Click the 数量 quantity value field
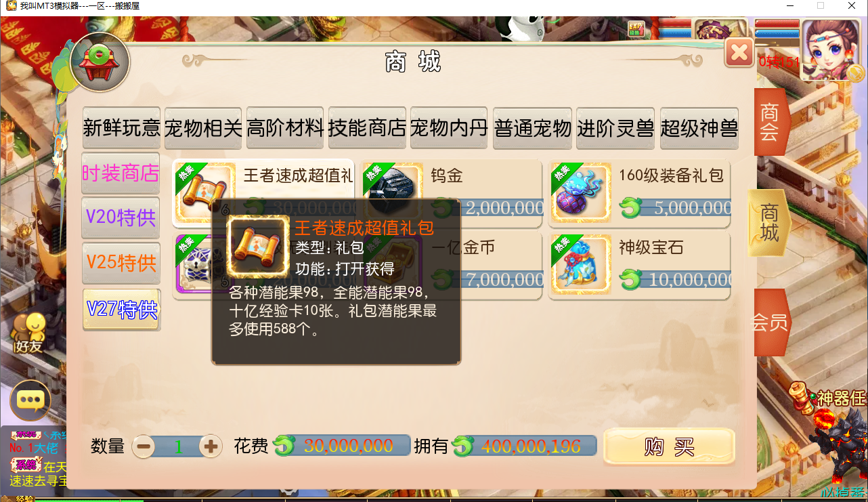Image resolution: width=868 pixels, height=502 pixels. pos(178,446)
